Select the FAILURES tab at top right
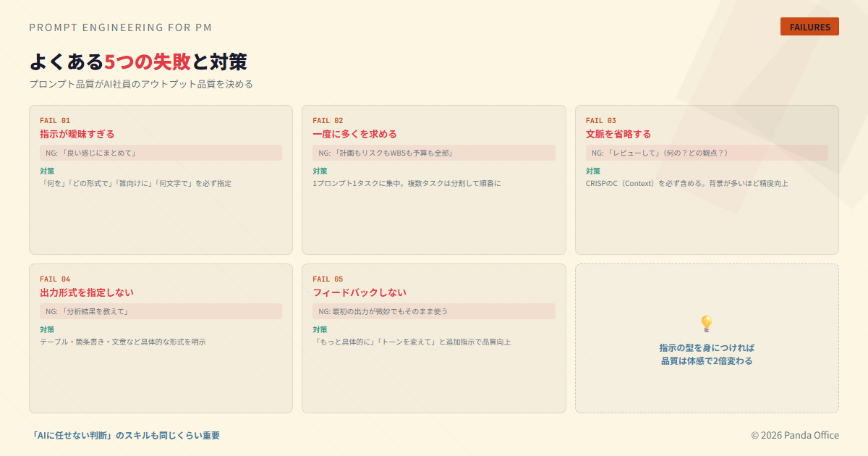This screenshot has height=456, width=868. coord(809,26)
